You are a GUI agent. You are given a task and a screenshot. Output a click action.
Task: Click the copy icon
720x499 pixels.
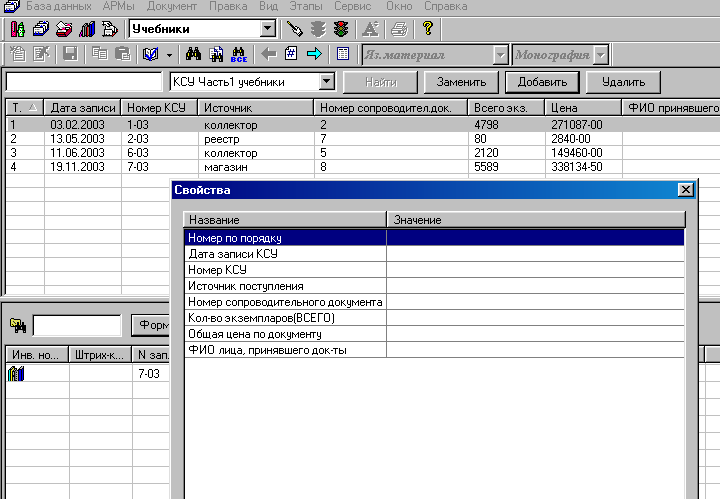click(100, 54)
